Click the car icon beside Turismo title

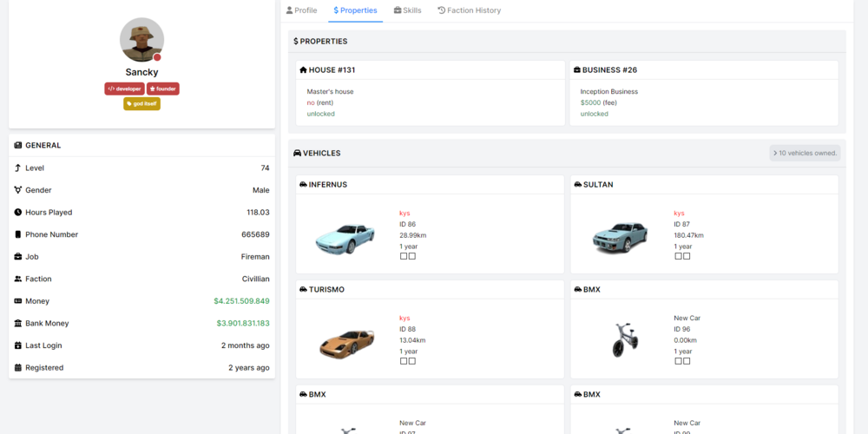(x=303, y=290)
